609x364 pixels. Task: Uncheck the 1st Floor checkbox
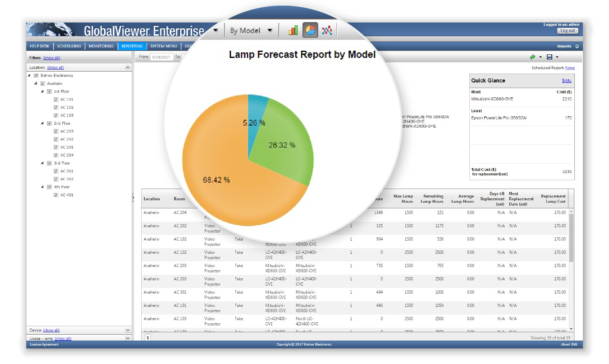[x=49, y=91]
